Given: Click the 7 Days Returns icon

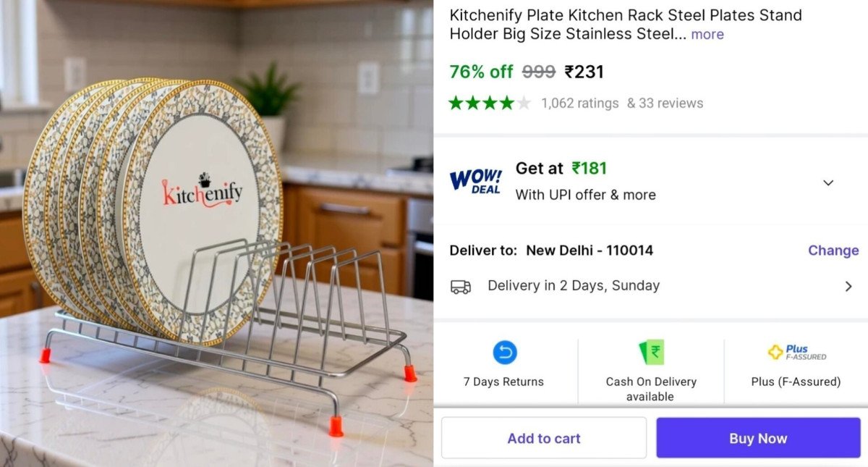Looking at the screenshot, I should coord(505,353).
